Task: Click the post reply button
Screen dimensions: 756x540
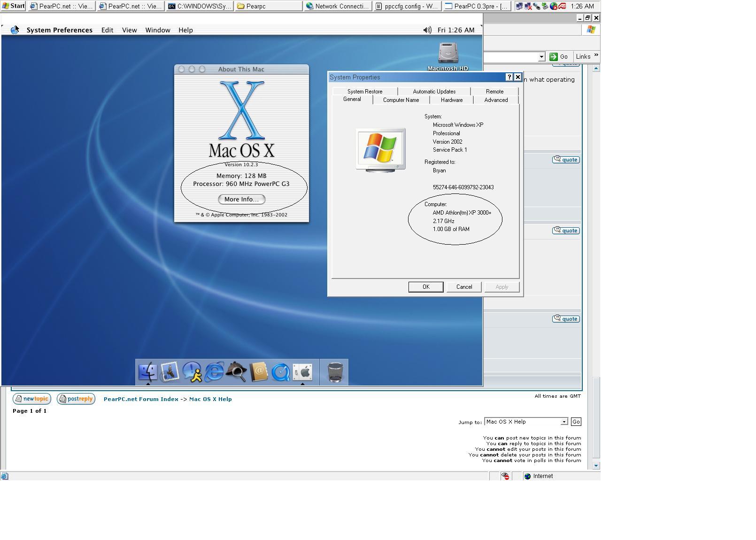Action: [76, 399]
